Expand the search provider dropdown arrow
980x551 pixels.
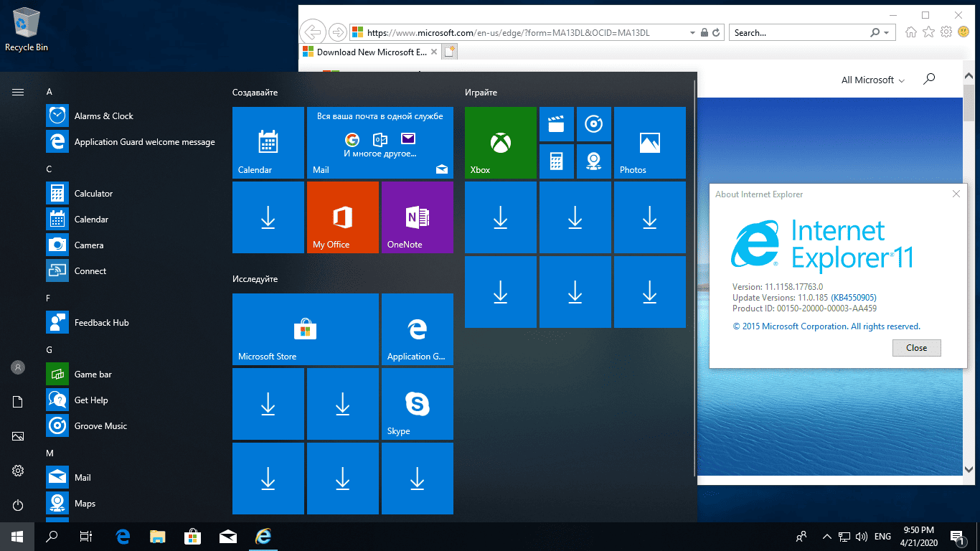(x=887, y=33)
